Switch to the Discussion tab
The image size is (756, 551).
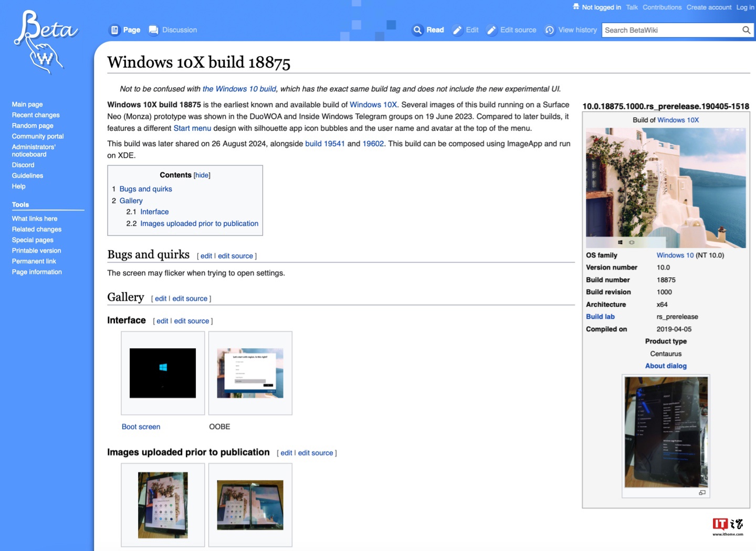(180, 30)
